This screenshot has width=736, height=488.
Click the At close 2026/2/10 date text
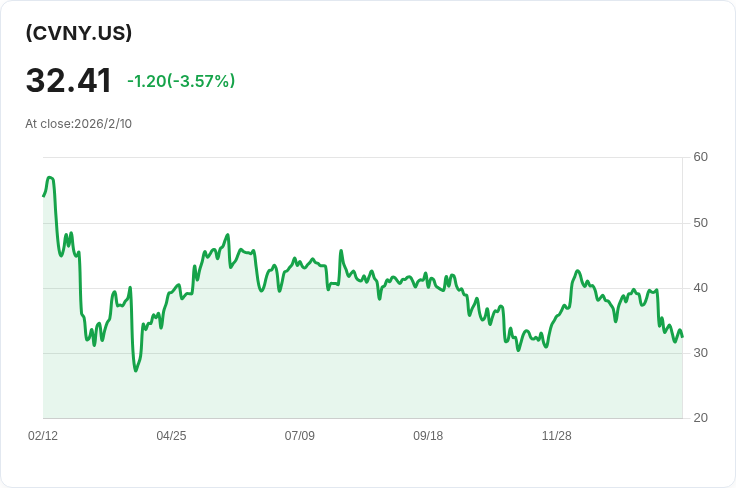click(x=78, y=124)
